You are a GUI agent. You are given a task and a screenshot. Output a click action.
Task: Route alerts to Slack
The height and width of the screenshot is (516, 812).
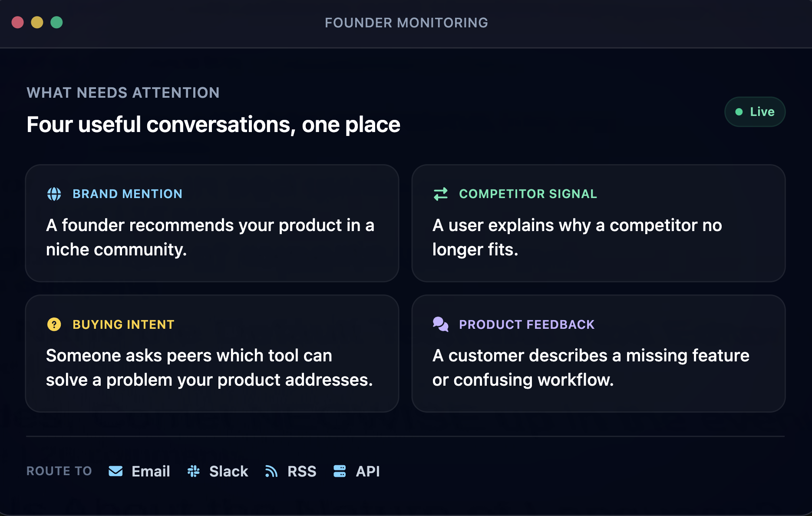coord(218,471)
